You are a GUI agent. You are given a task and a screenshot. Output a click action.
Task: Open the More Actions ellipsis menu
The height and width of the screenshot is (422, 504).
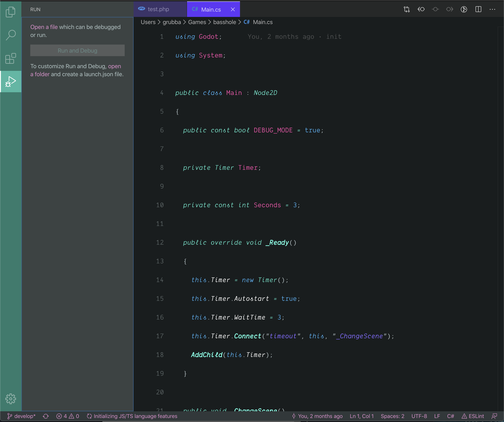pos(492,9)
